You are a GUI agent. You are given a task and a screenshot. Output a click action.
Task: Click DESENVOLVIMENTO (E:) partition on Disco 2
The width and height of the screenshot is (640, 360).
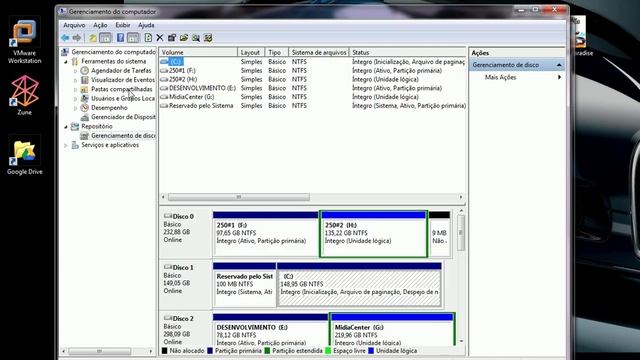click(271, 329)
